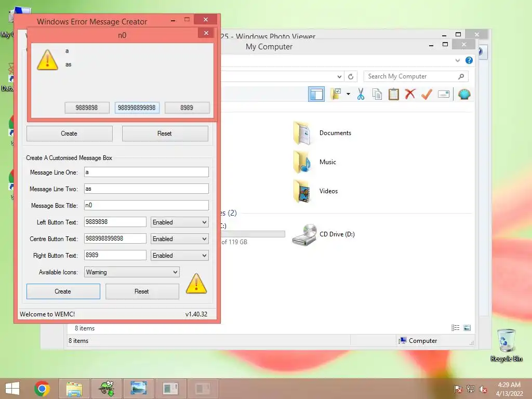
Task: Switch to large icons view in status bar
Action: click(x=467, y=328)
